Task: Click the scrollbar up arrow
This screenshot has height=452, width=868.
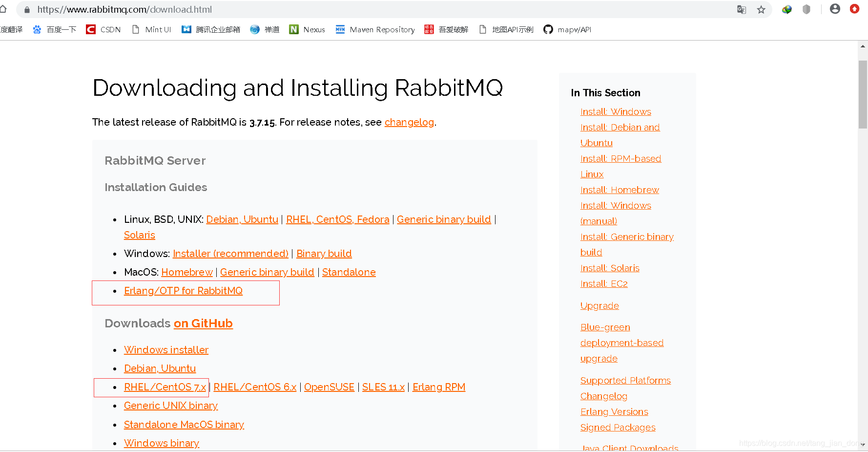Action: click(x=863, y=46)
